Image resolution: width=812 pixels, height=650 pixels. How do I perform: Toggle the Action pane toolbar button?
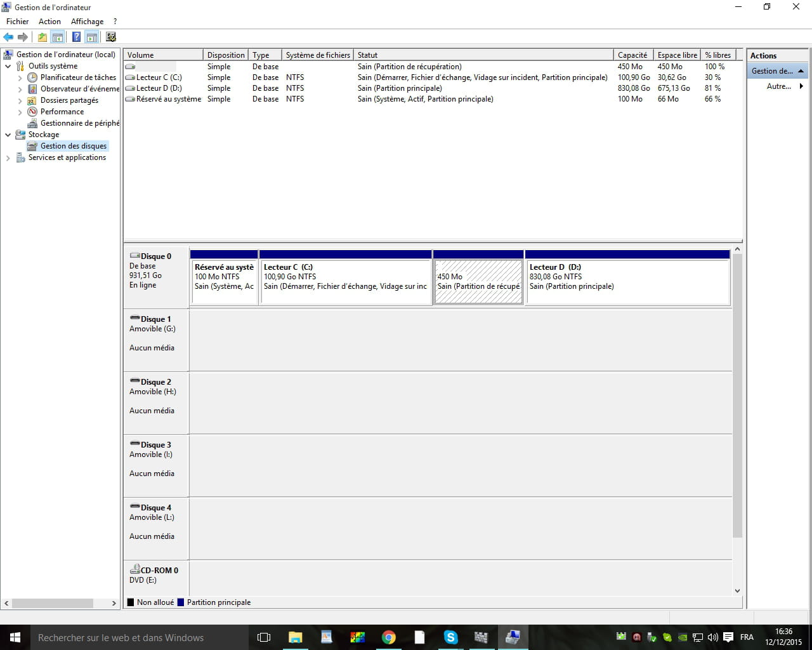92,37
